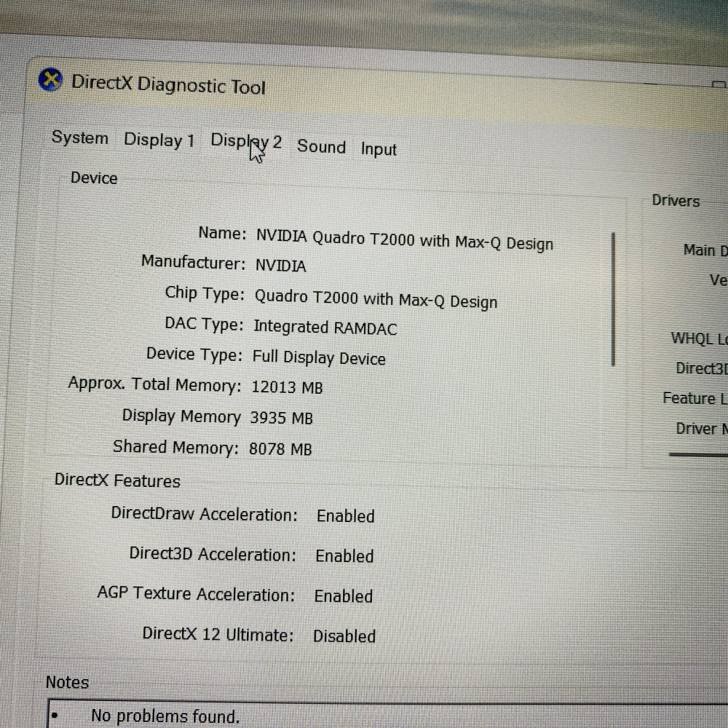Switch to the System tab

pyautogui.click(x=80, y=138)
